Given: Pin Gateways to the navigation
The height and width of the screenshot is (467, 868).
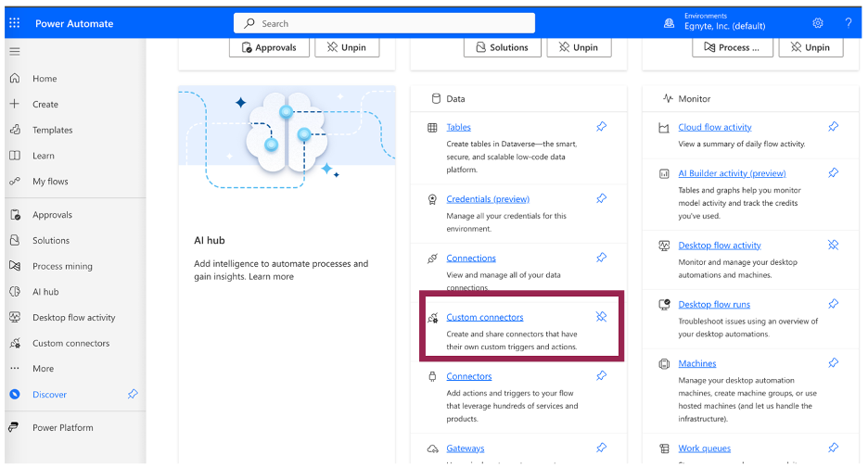Looking at the screenshot, I should pos(601,448).
